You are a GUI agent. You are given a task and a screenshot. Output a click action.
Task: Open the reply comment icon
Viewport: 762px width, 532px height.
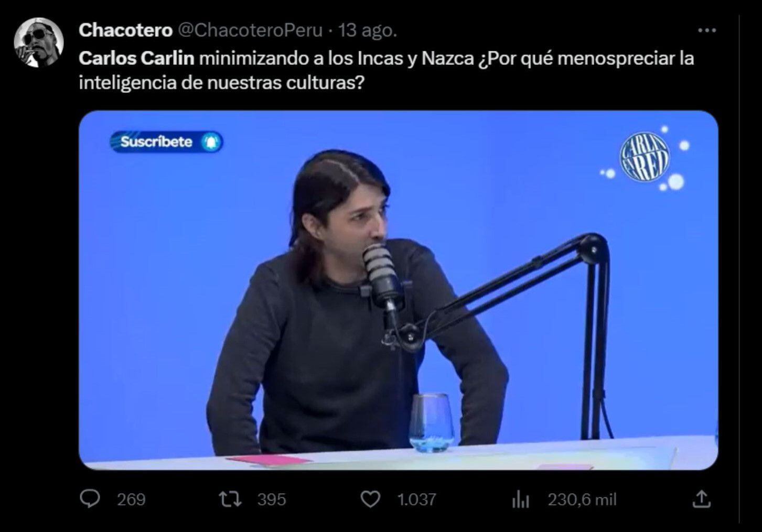coord(90,499)
